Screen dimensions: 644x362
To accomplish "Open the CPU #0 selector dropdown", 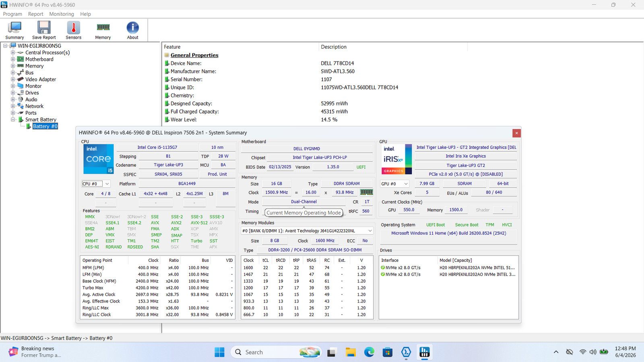I will [x=96, y=184].
